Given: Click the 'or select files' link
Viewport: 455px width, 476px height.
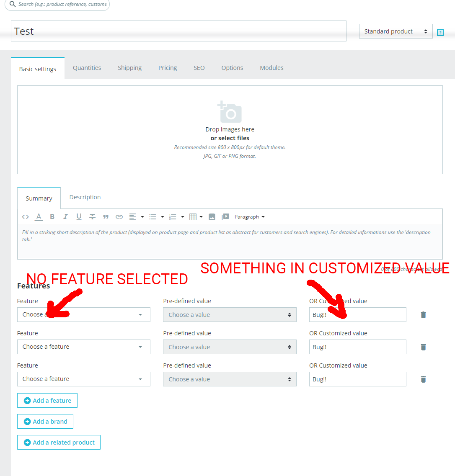Looking at the screenshot, I should point(230,138).
